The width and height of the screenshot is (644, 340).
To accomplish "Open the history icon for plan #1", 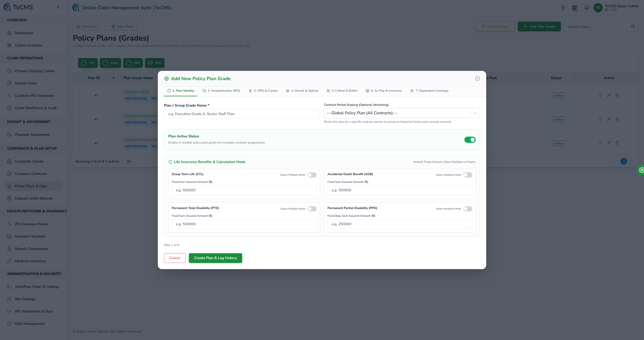I will coord(601,143).
